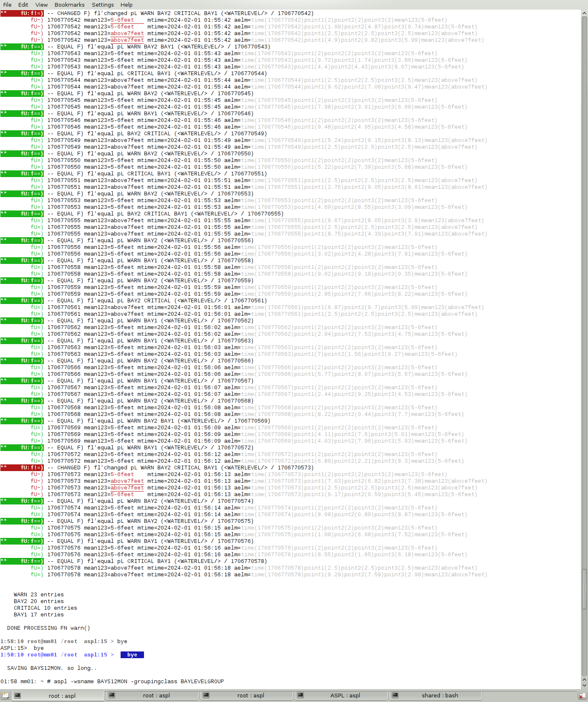
Task: Click the scroll-down arrow at scrollbar bottom
Action: click(584, 685)
